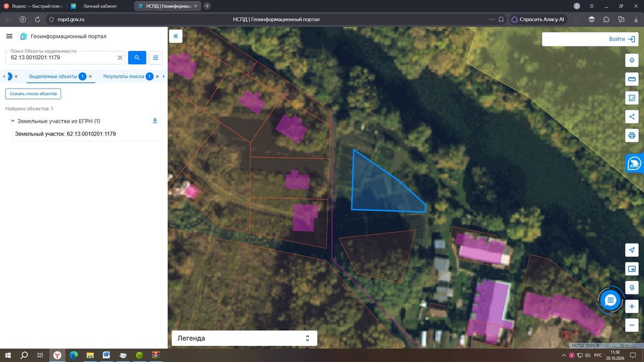Viewport: 644px width, 362px height.
Task: Open the Яндекс browser tab
Action: 33,6
